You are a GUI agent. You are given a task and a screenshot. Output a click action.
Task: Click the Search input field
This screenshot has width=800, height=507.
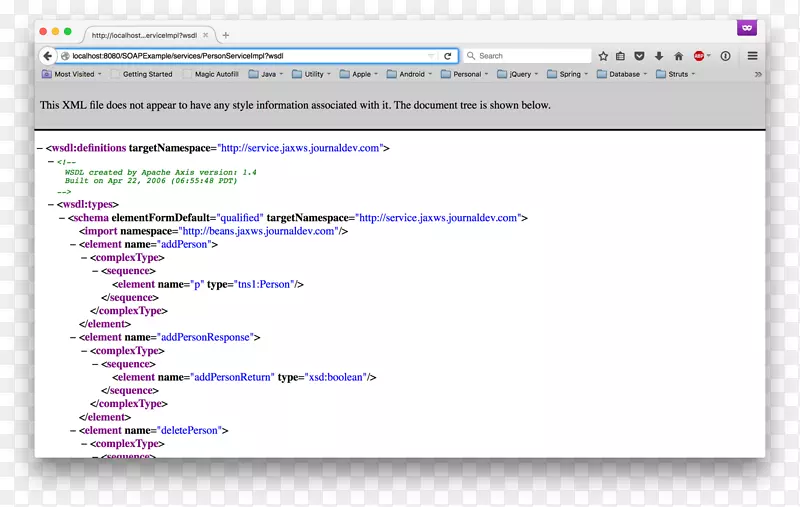pos(528,56)
